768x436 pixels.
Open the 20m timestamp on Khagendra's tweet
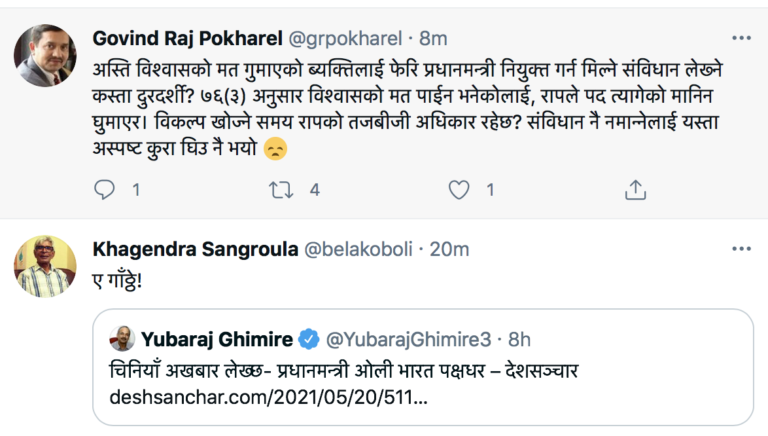click(x=450, y=248)
